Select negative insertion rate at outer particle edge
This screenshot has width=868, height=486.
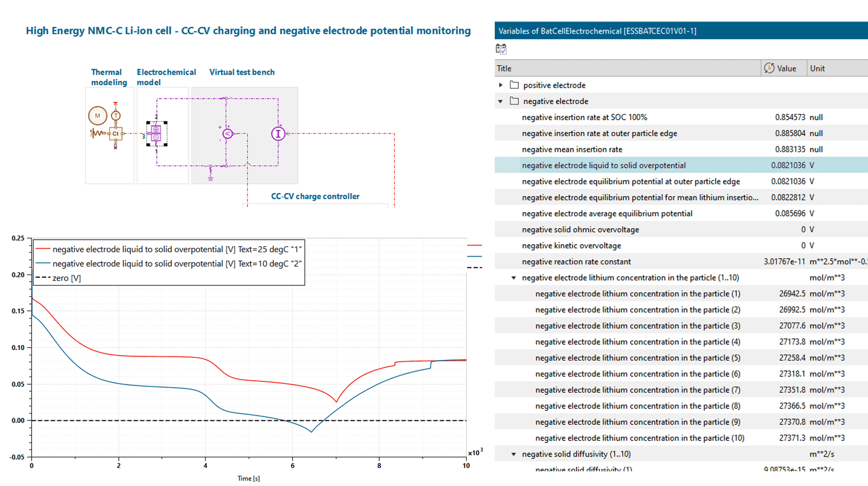pyautogui.click(x=681, y=133)
